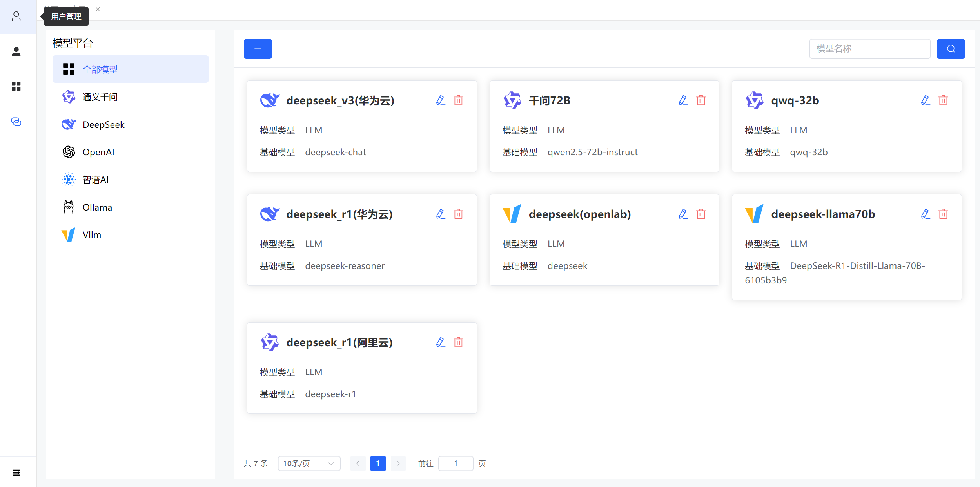The width and height of the screenshot is (980, 487).
Task: Filter by Vllm platform
Action: coord(131,234)
